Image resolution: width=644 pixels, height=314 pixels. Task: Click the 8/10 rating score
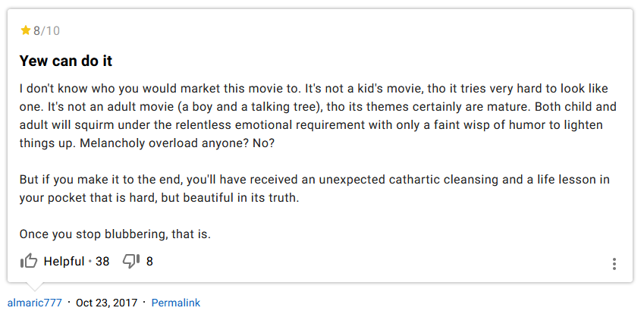pos(46,31)
